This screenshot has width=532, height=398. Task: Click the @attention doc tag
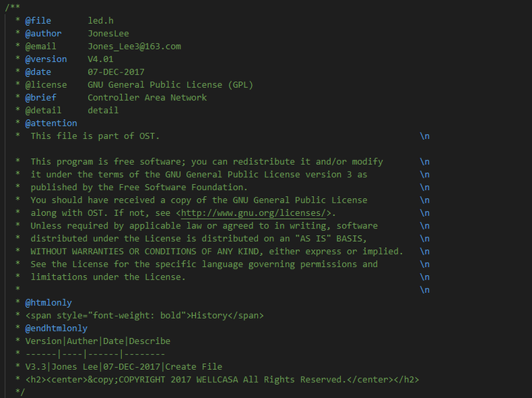point(51,124)
